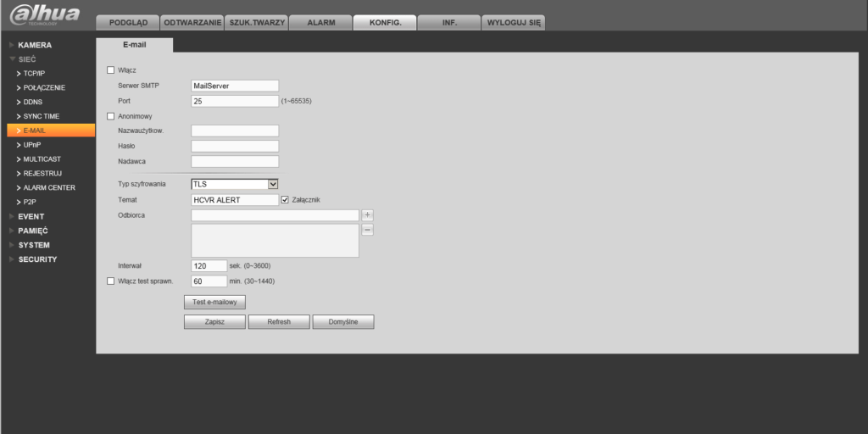Open the DDNS settings page
868x434 pixels.
[x=33, y=102]
